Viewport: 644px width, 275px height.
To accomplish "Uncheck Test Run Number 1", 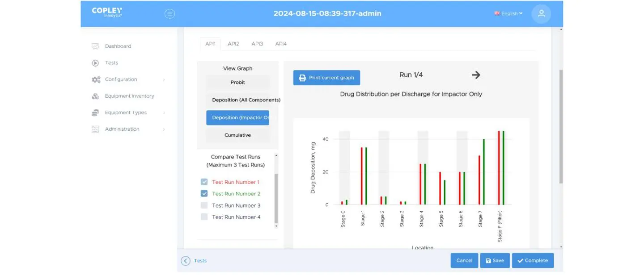I will [204, 182].
